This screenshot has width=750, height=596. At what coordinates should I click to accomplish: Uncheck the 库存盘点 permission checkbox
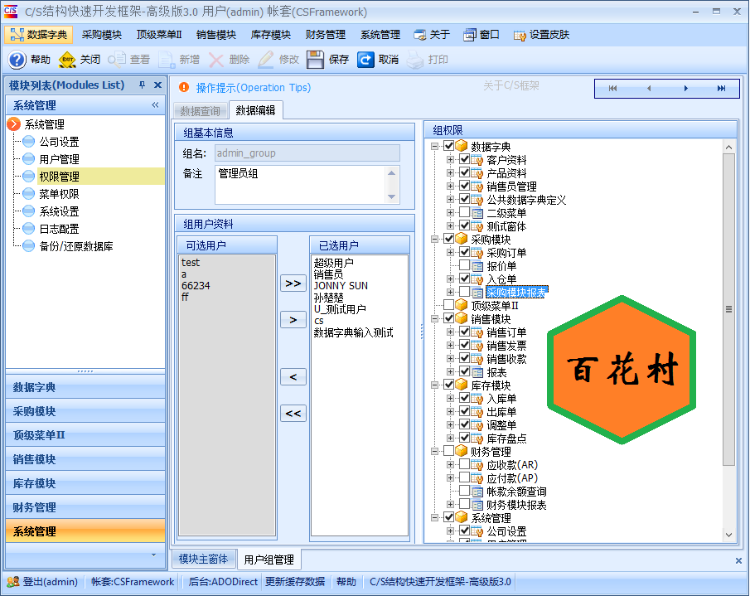point(464,437)
